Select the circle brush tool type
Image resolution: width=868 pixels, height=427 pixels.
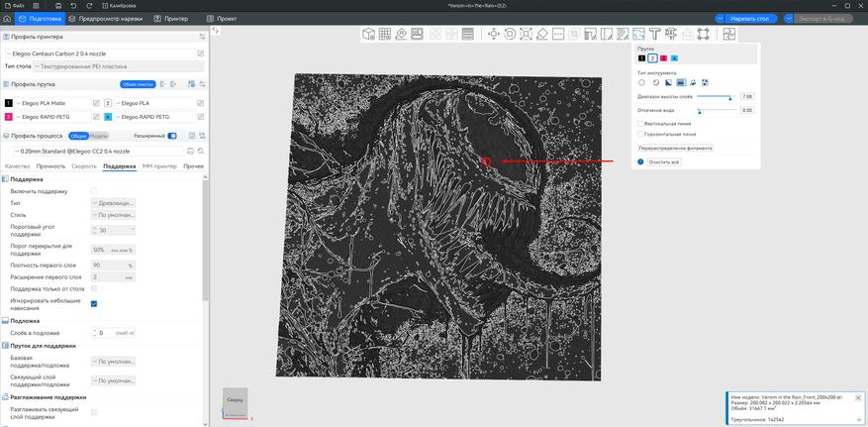(641, 82)
